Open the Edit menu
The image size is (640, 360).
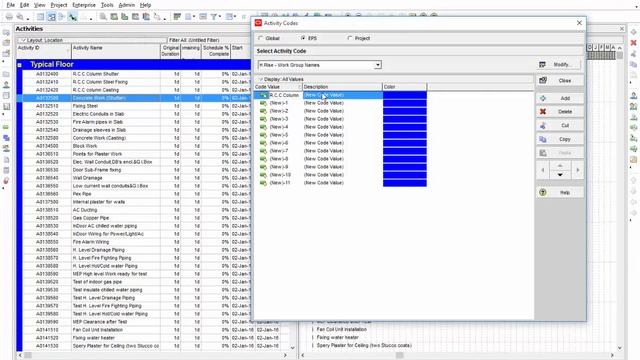pos(24,5)
